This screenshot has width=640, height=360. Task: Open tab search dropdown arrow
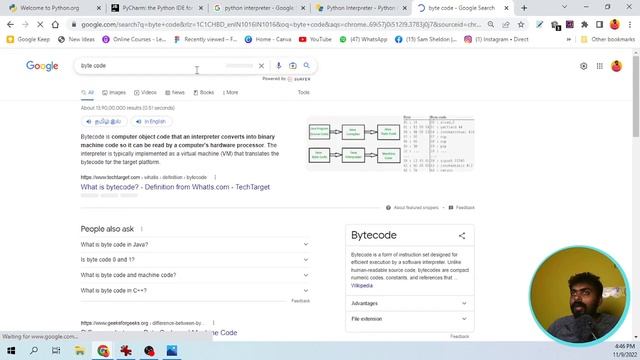[564, 7]
